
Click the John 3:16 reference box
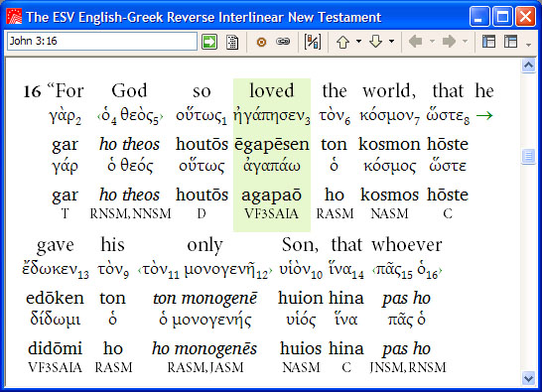[x=102, y=41]
